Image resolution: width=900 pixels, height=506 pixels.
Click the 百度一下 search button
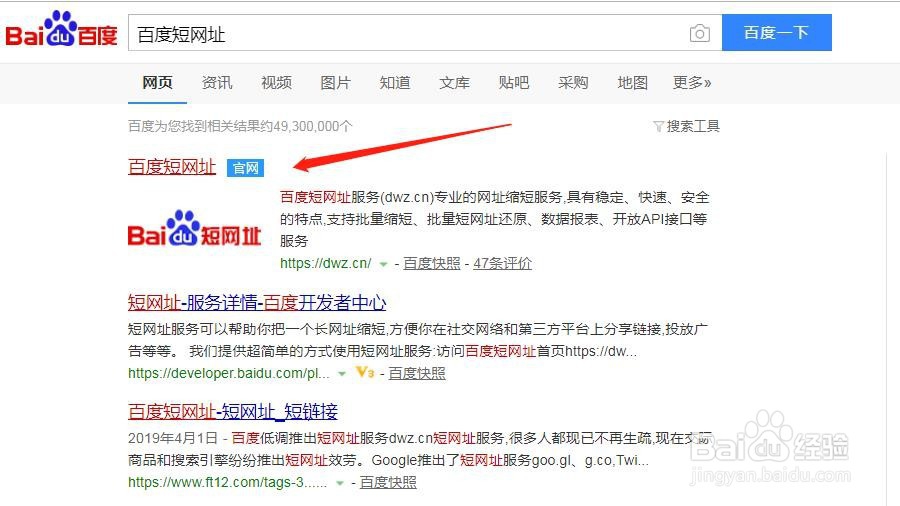coord(777,33)
